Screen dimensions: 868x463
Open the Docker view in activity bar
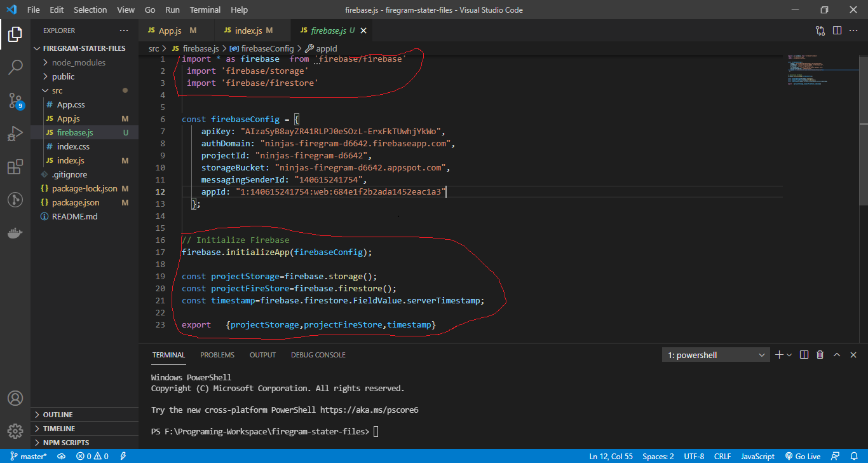point(15,233)
